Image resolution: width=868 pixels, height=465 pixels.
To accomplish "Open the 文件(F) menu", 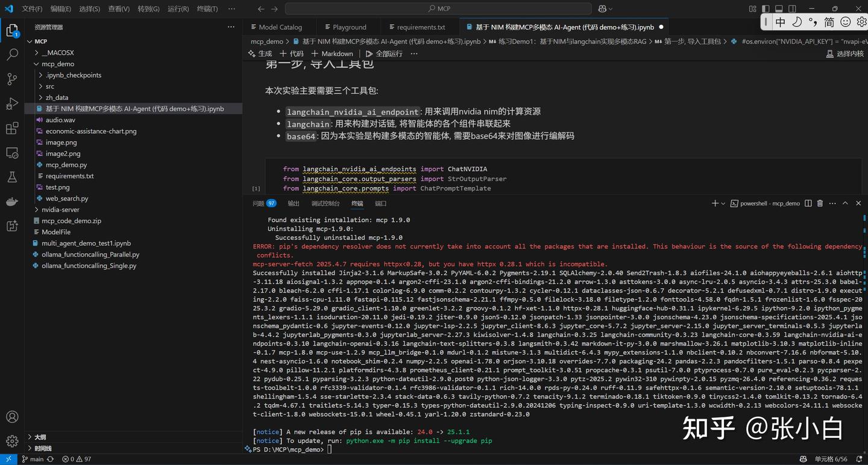I will pyautogui.click(x=32, y=9).
